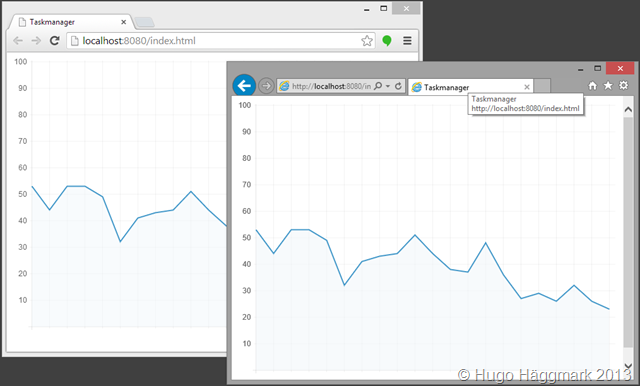Open a new tab in Internet Explorer
This screenshot has width=640, height=386.
pyautogui.click(x=542, y=86)
